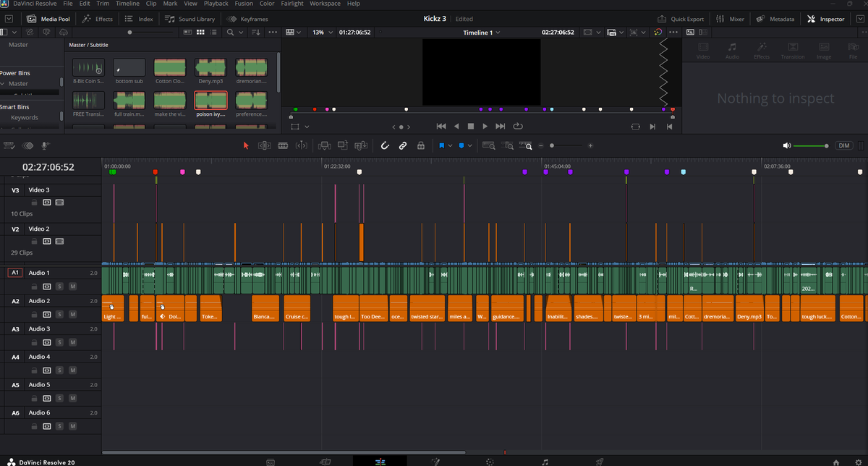Open the viewer zoom 13% dropdown
868x466 pixels.
click(322, 33)
